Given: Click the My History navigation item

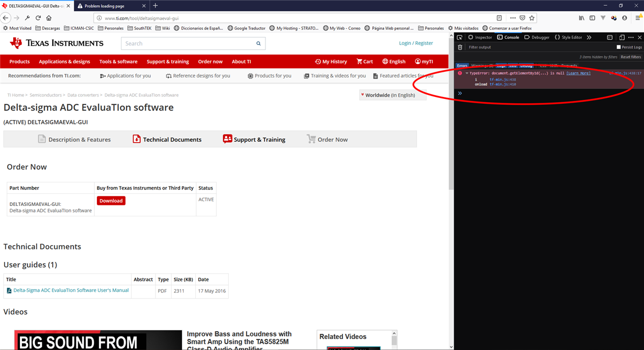Looking at the screenshot, I should [331, 61].
